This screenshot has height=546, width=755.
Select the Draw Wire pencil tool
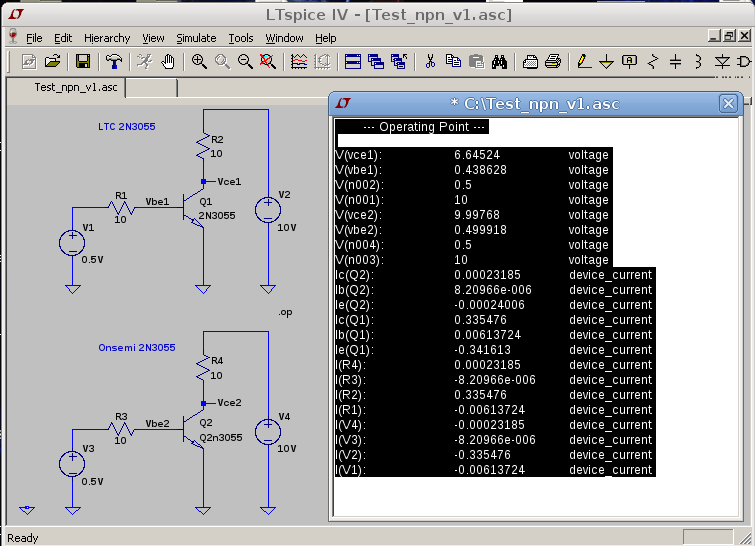click(584, 62)
